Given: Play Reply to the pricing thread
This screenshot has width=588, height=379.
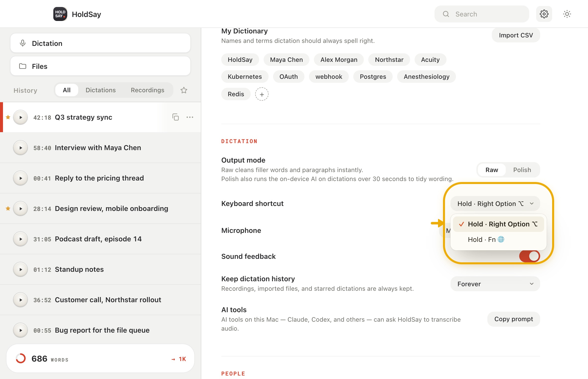Looking at the screenshot, I should [x=20, y=178].
